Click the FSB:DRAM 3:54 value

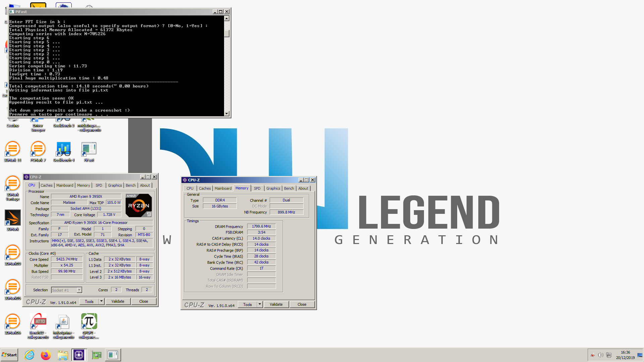point(261,232)
